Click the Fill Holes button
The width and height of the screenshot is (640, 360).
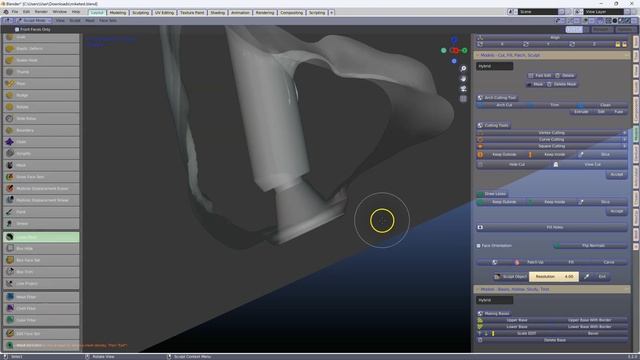pyautogui.click(x=552, y=227)
